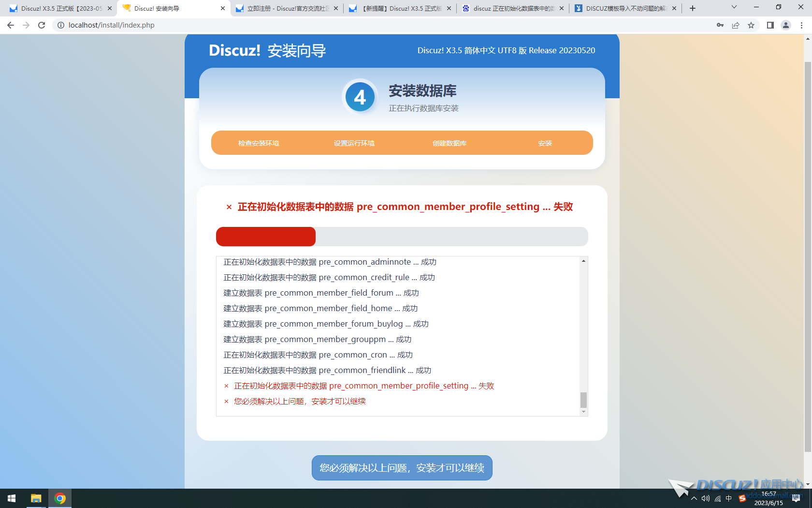Image resolution: width=812 pixels, height=508 pixels.
Task: Bookmark this page with star icon
Action: (x=751, y=25)
